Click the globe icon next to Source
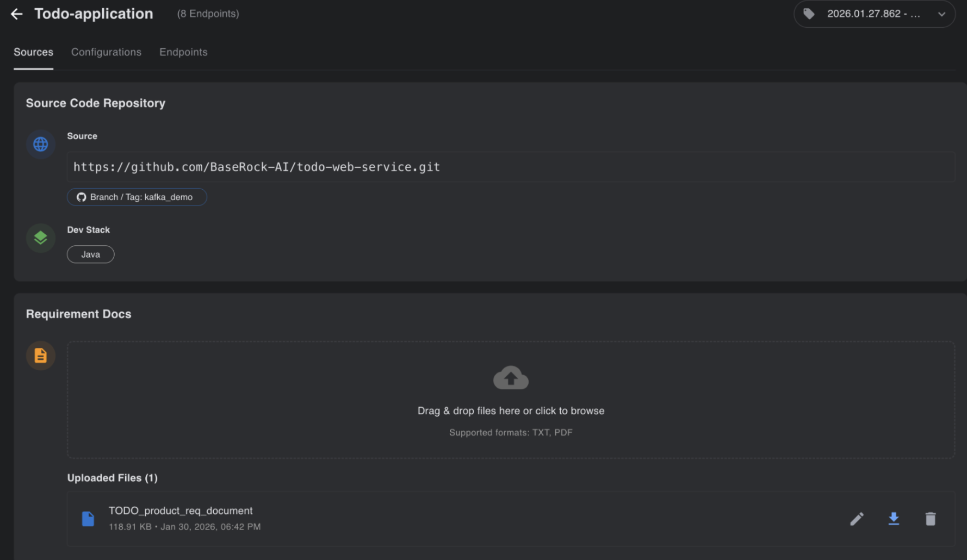This screenshot has width=967, height=560. 41,144
